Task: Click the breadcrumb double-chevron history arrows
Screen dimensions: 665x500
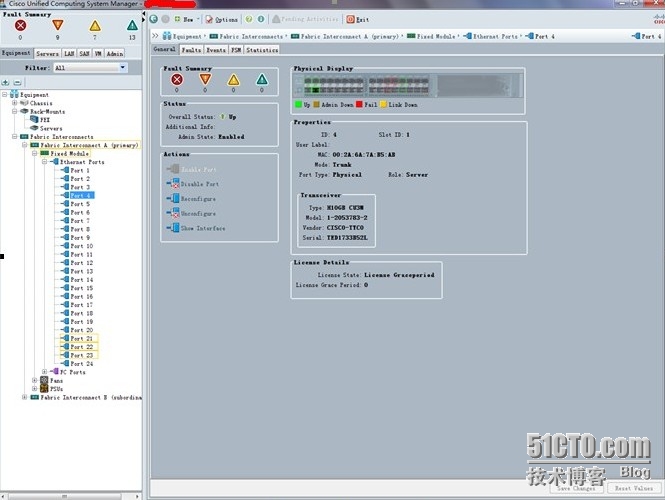Action: click(155, 36)
